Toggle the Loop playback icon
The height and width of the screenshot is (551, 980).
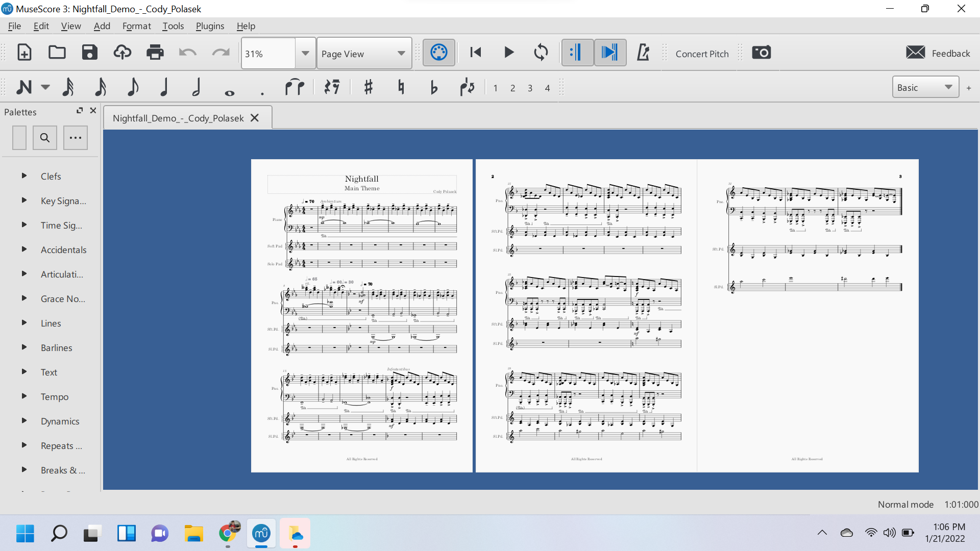[541, 53]
